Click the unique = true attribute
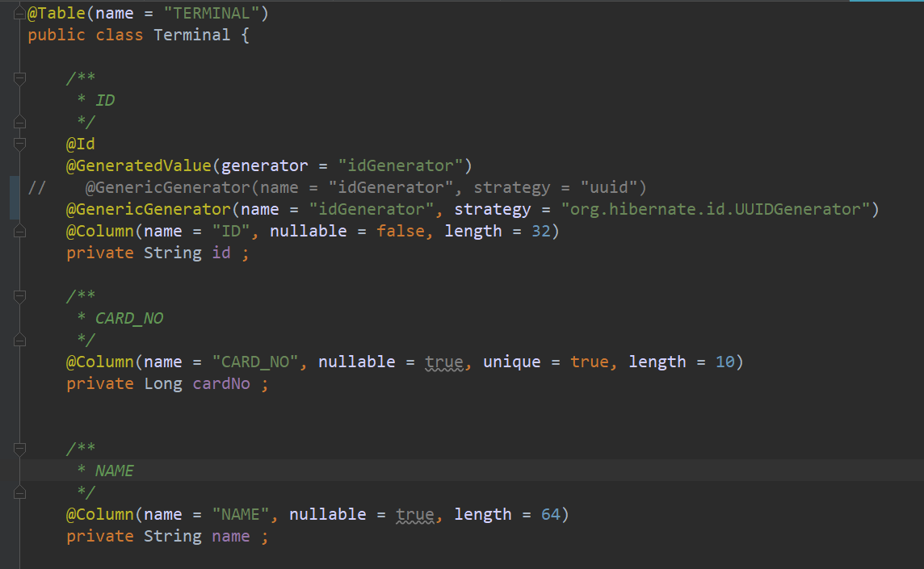Image resolution: width=924 pixels, height=569 pixels. coord(544,362)
